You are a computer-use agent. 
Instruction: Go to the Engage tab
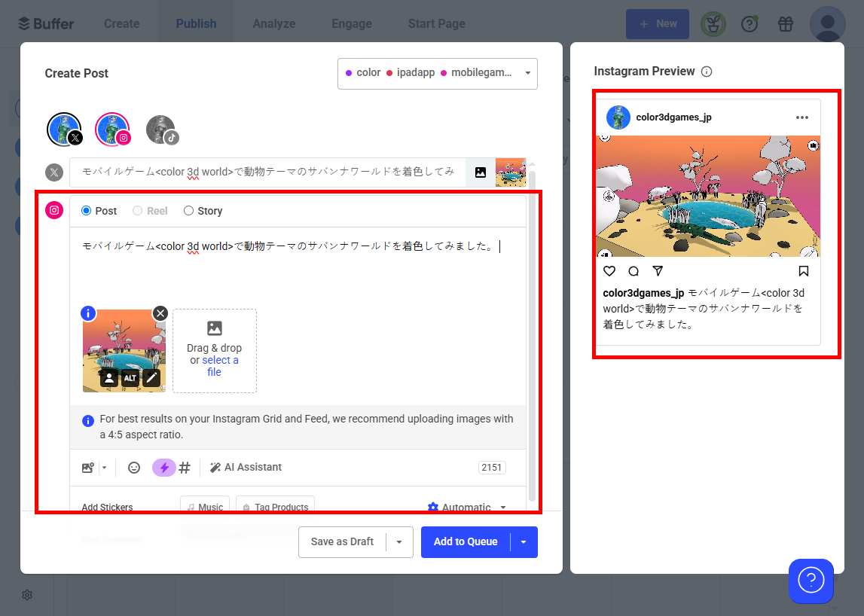pos(352,23)
